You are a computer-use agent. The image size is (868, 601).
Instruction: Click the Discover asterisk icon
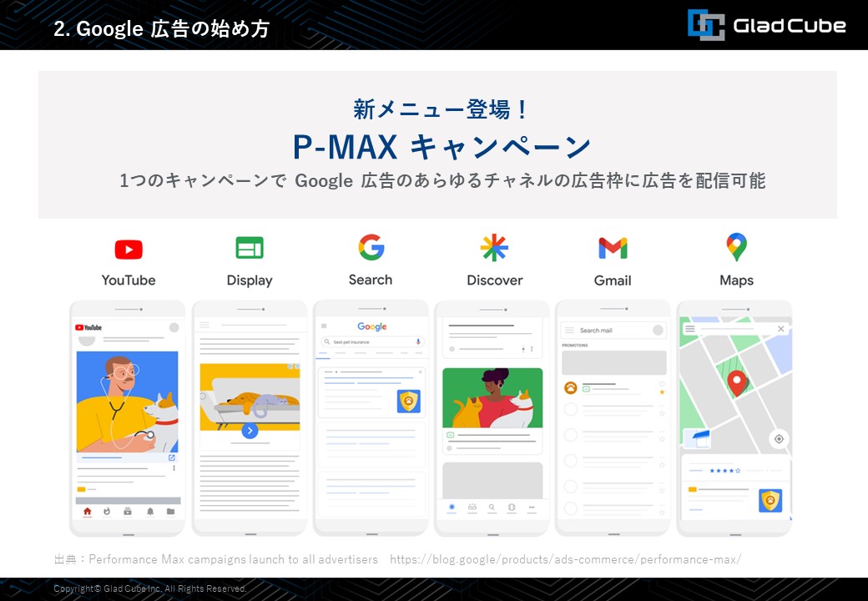494,247
